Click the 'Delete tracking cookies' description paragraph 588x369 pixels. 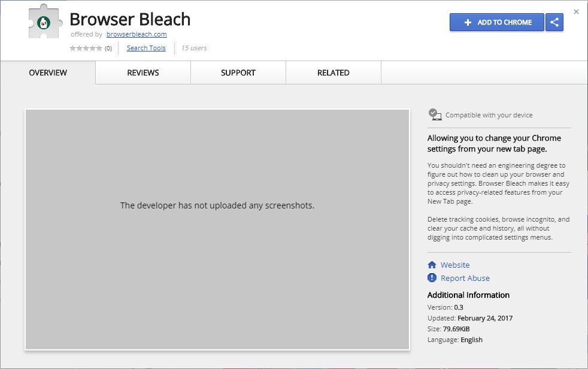[x=498, y=228]
